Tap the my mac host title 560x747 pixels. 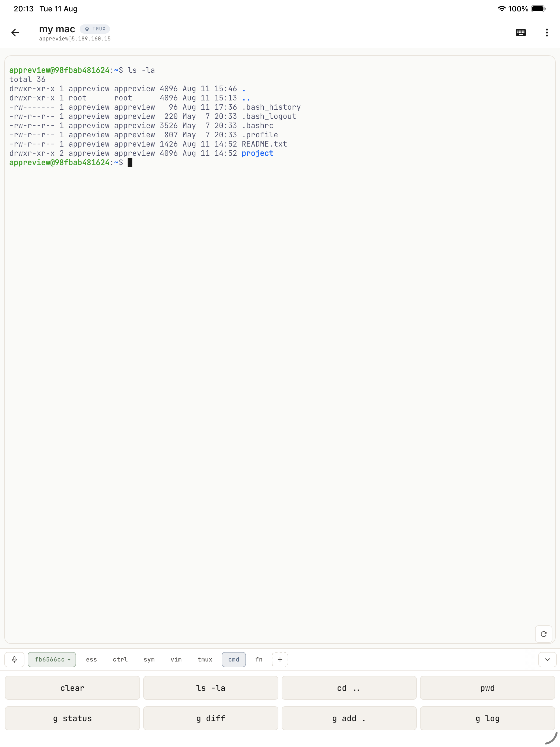(x=57, y=29)
